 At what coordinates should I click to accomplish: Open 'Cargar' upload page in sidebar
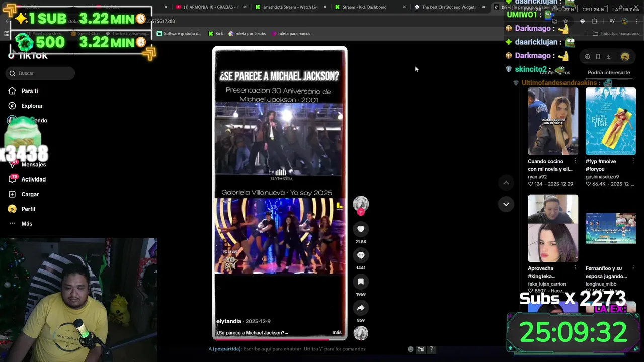tap(30, 194)
